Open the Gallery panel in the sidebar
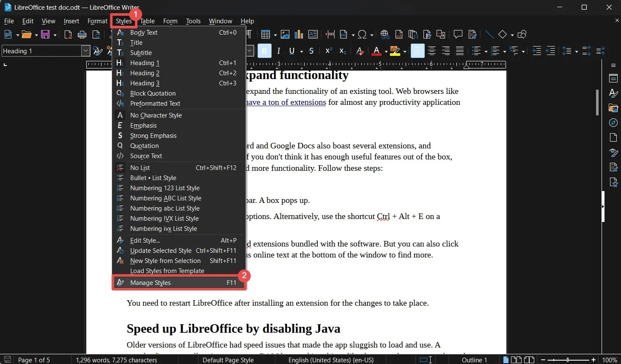The height and width of the screenshot is (364, 621). coord(613,108)
